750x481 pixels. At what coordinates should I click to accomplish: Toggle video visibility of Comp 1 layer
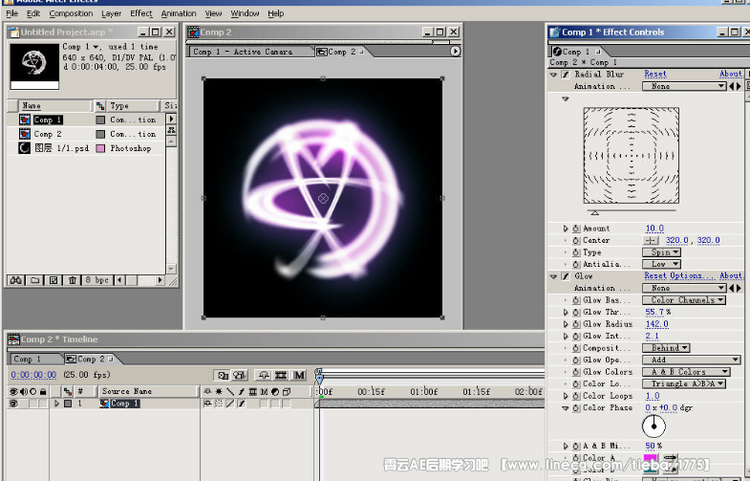[x=14, y=404]
